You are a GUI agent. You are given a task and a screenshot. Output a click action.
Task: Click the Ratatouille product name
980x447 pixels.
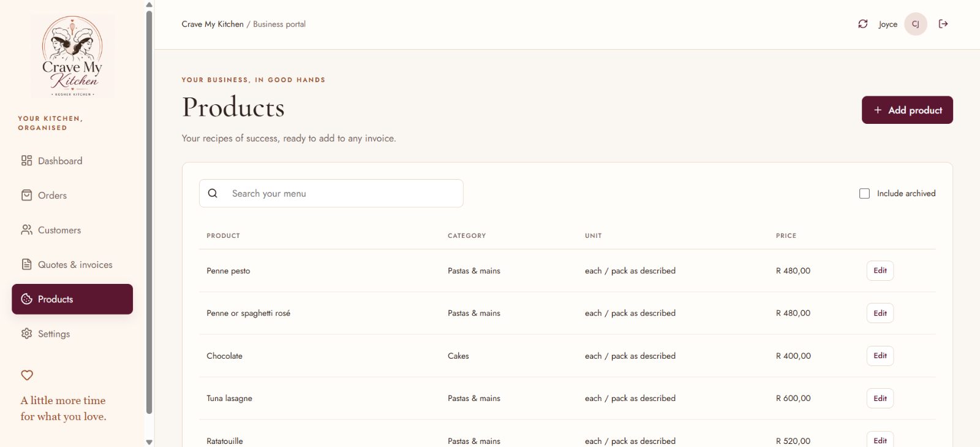[225, 441]
